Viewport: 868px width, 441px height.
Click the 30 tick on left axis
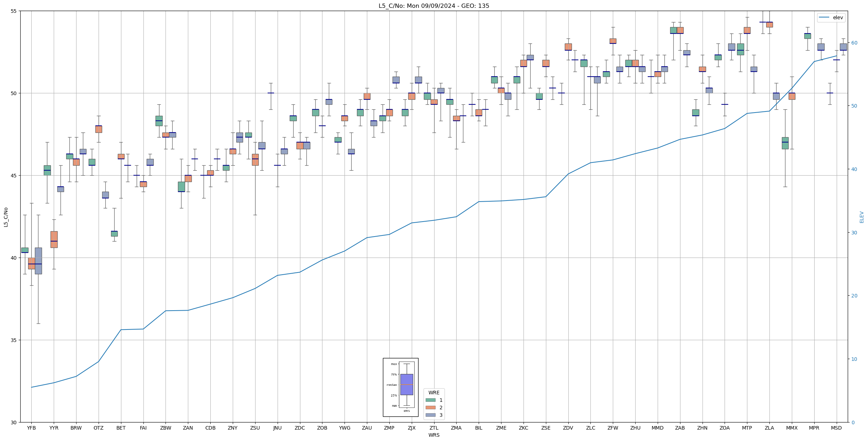click(14, 422)
